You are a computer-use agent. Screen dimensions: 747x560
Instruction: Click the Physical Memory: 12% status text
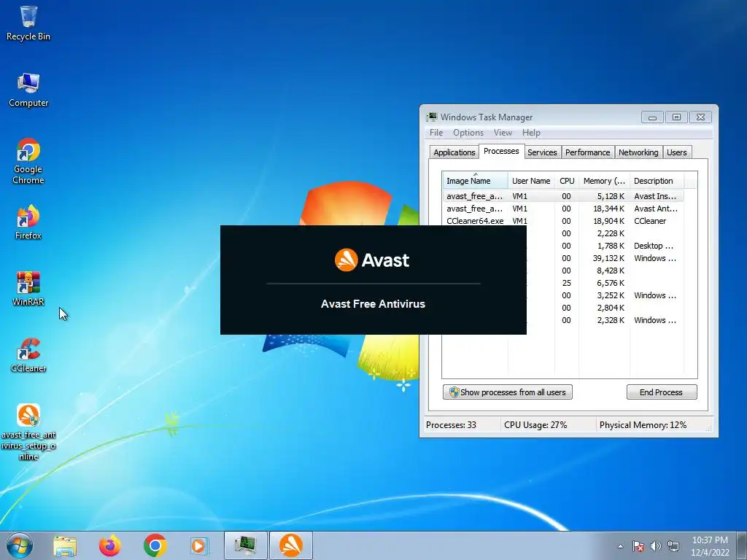tap(643, 425)
